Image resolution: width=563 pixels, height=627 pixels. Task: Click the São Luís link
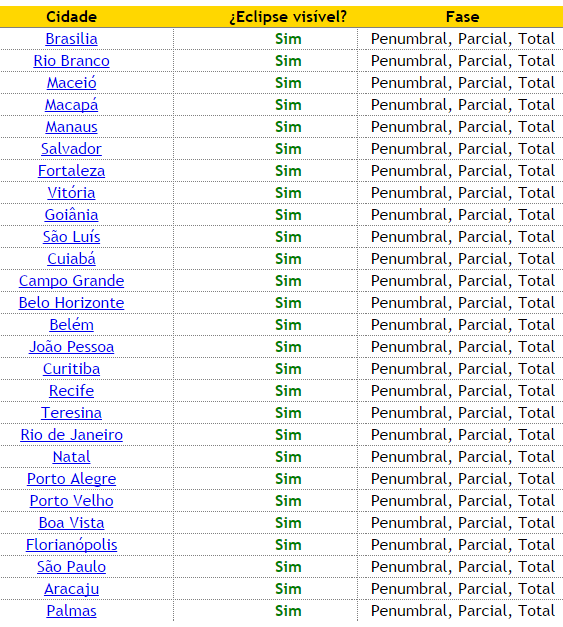tap(71, 237)
